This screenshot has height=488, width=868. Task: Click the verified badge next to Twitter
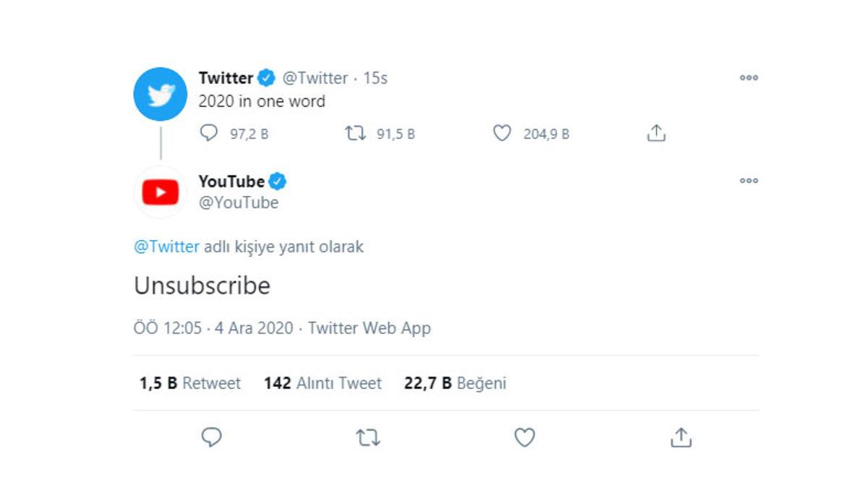tap(265, 77)
